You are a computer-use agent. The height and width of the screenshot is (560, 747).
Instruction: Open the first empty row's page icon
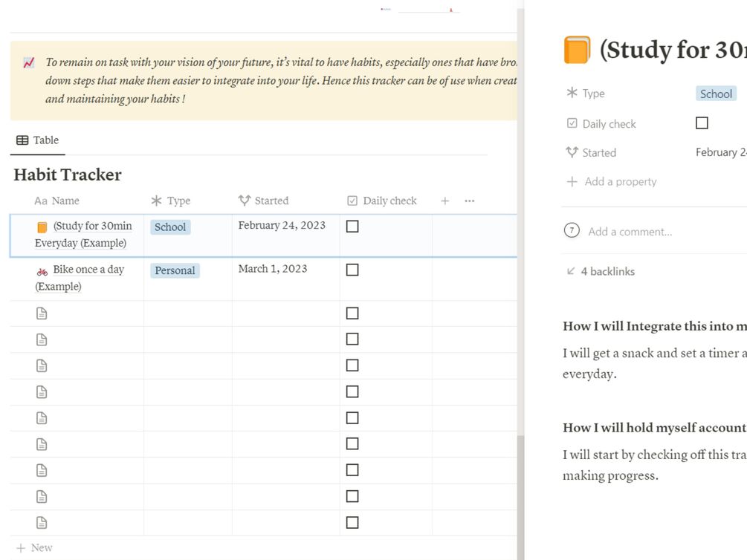coord(42,313)
